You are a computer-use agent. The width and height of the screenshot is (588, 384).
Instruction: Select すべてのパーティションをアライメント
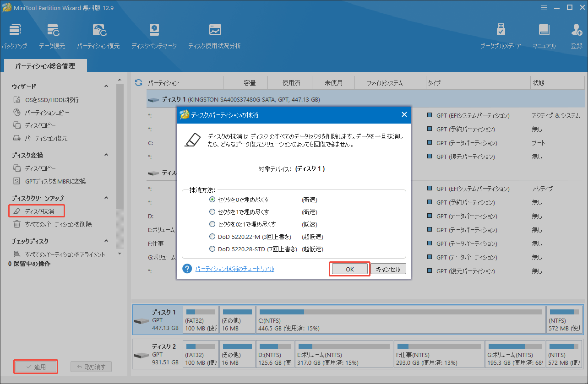coord(60,254)
